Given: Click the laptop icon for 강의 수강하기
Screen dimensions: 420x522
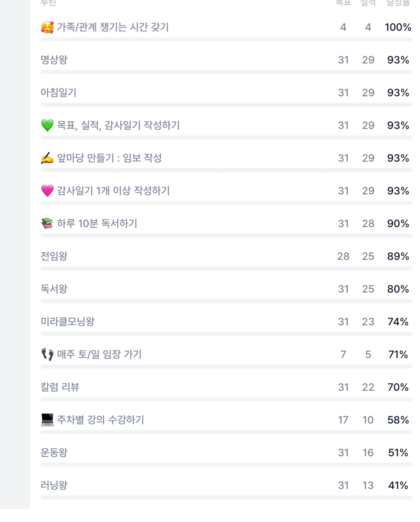Looking at the screenshot, I should pyautogui.click(x=47, y=420).
